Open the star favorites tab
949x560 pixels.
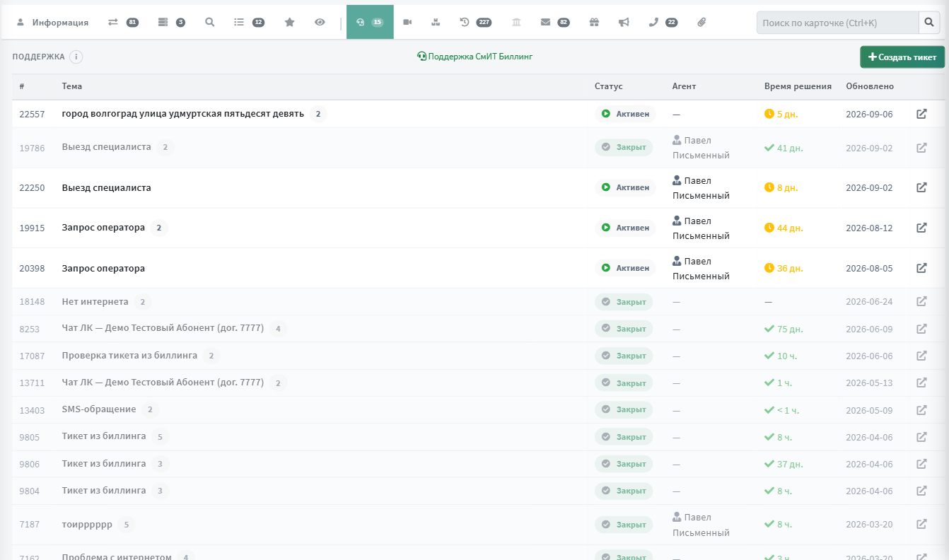point(289,22)
